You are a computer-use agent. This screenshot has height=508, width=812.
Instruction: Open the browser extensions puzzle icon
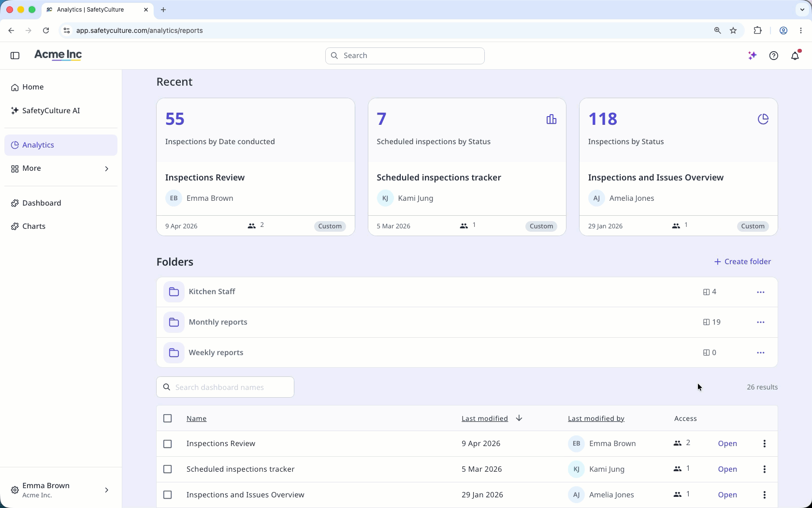tap(757, 30)
